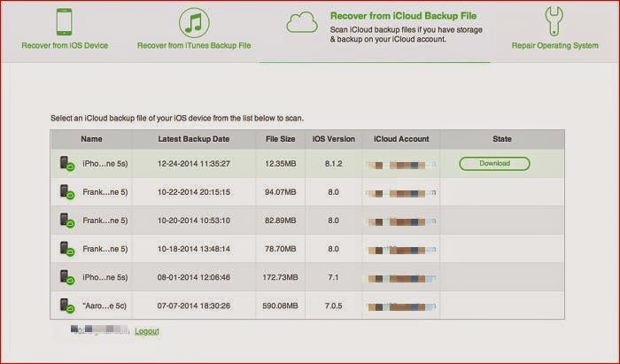Click the iOS version 7.1 cell
620x364 pixels.
(333, 277)
